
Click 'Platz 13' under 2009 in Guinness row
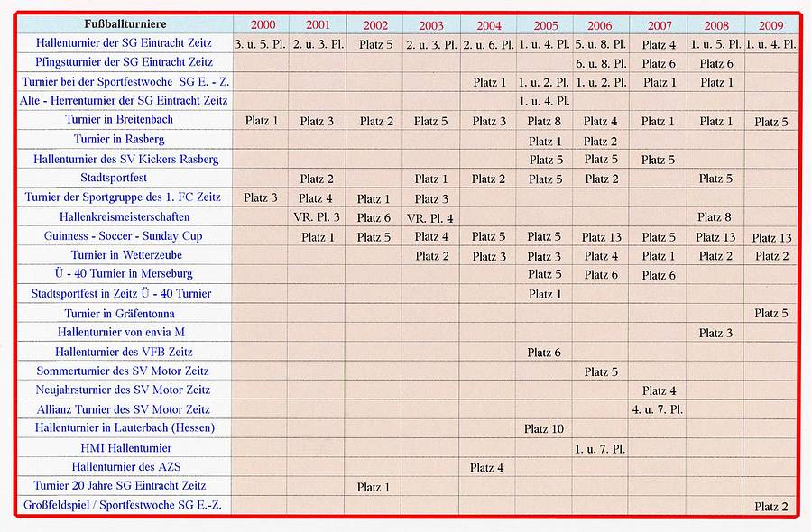pos(771,238)
